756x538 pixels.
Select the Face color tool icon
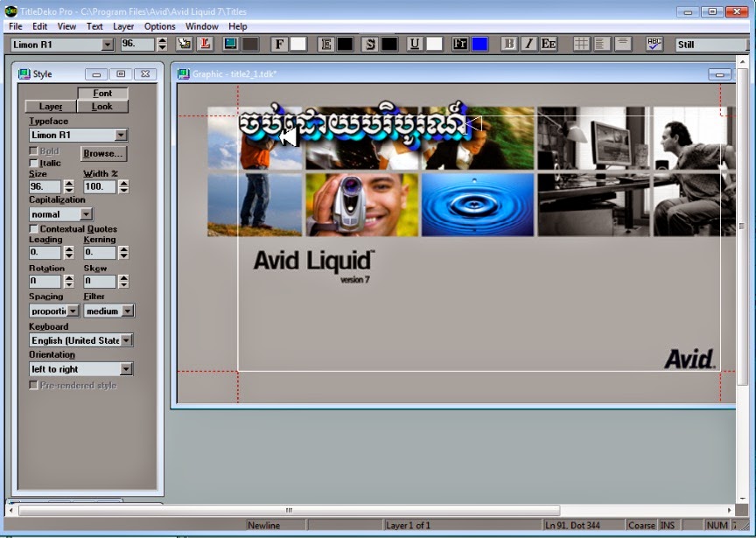[280, 43]
